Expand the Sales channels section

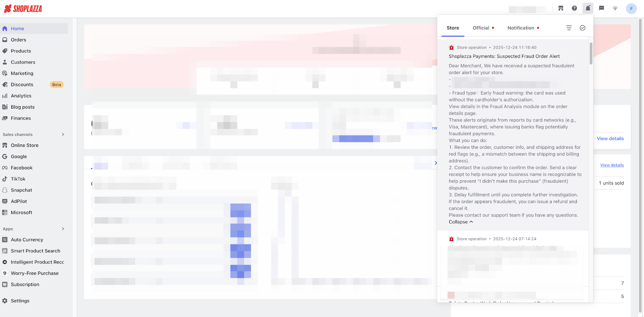click(63, 134)
